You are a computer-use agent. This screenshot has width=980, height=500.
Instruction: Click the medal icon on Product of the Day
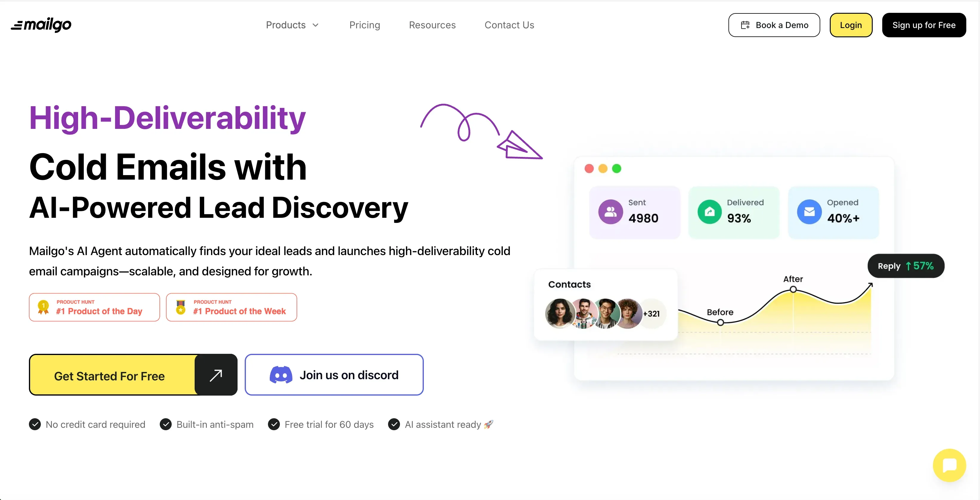pyautogui.click(x=44, y=307)
